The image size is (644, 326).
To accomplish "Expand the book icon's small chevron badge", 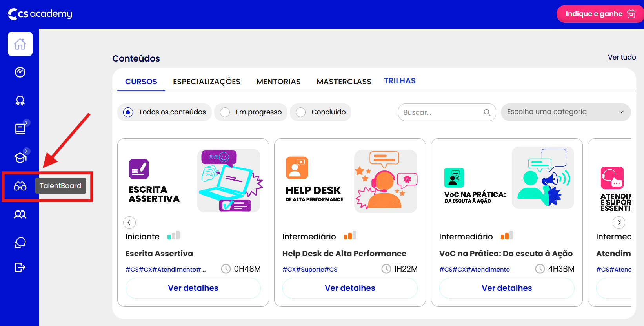I will point(27,123).
